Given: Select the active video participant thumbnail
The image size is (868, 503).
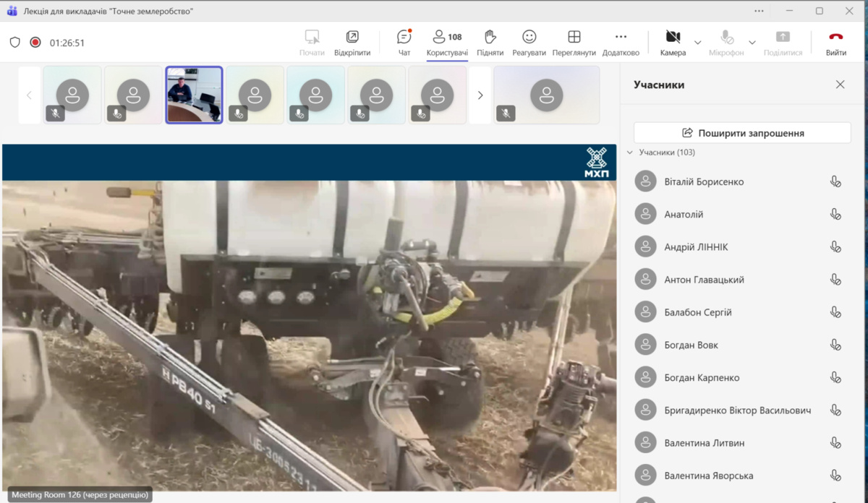Looking at the screenshot, I should click(194, 95).
